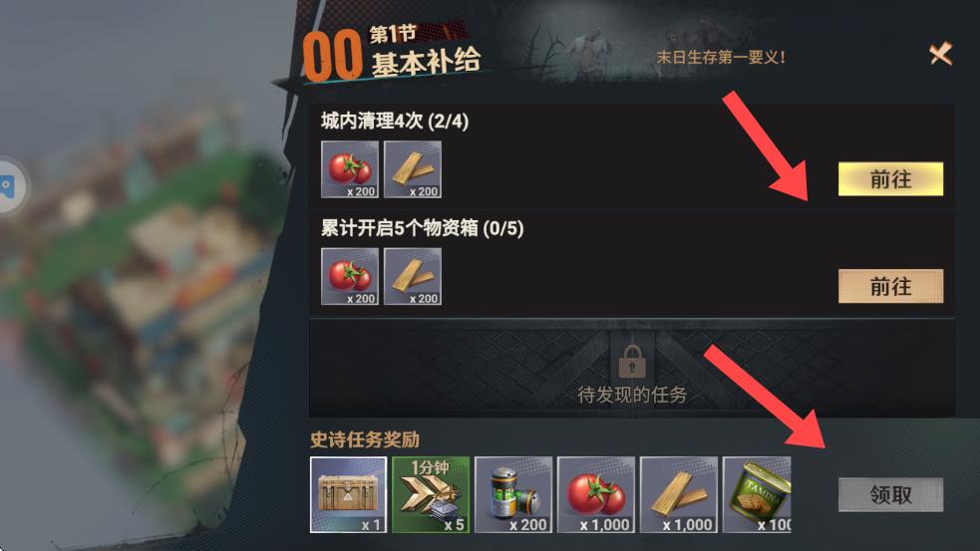Select wood plank reward in 累计开启5个物资箱 task
The width and height of the screenshot is (980, 551).
coord(413,276)
